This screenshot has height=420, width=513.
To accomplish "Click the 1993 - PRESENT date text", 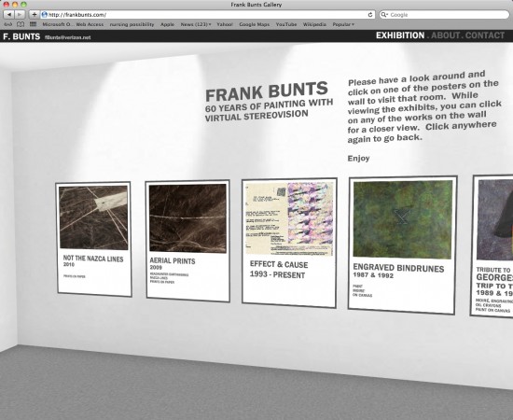I will tap(277, 274).
